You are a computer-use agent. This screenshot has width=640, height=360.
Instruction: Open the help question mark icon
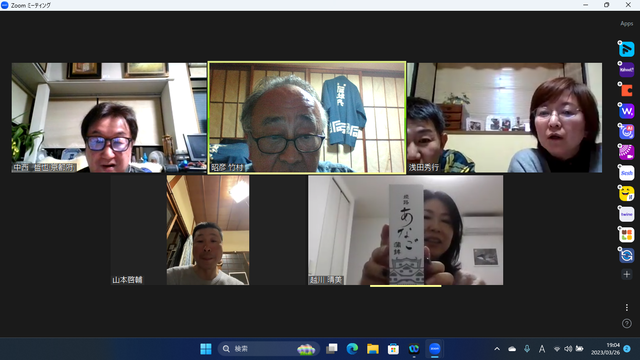[627, 324]
